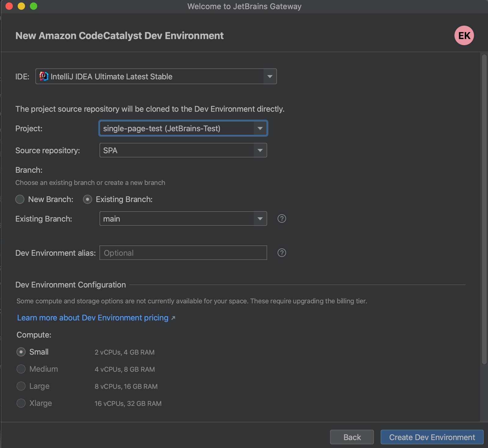
Task: Select the Existing Branch option
Action: coord(88,199)
